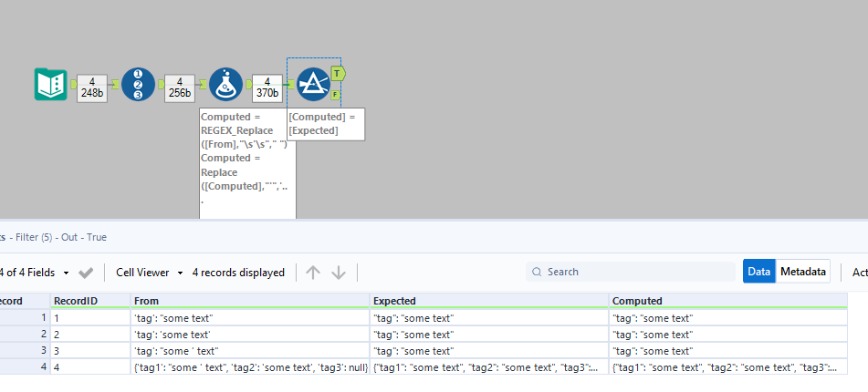Select the Record ID tool node
868x392 pixels.
tap(138, 84)
